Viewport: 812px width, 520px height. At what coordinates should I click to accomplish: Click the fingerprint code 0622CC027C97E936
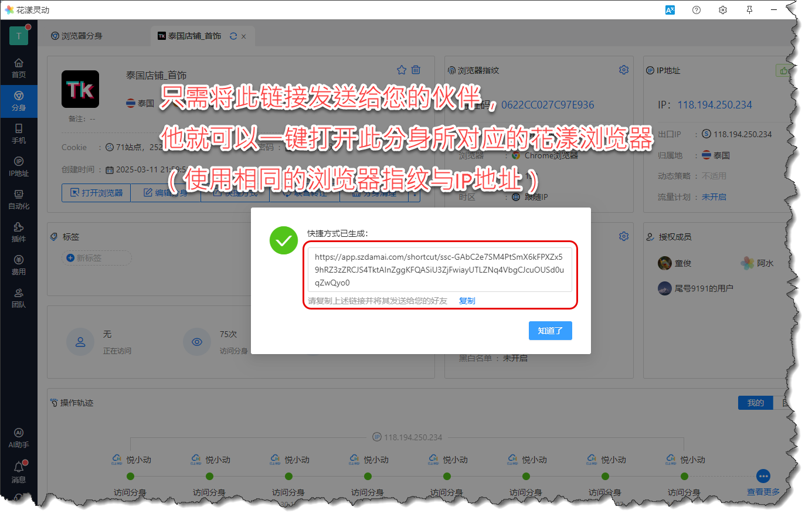pyautogui.click(x=548, y=105)
